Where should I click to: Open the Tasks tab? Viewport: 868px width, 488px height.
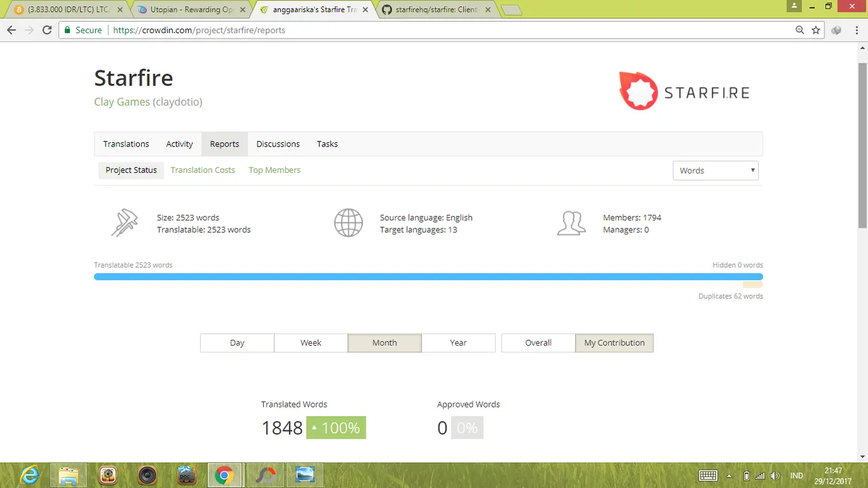328,144
